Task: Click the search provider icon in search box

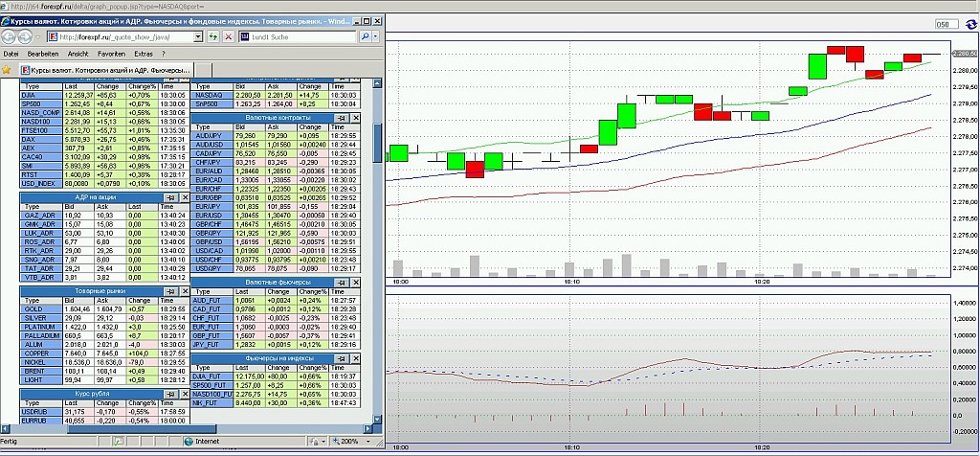Action: pyautogui.click(x=244, y=37)
